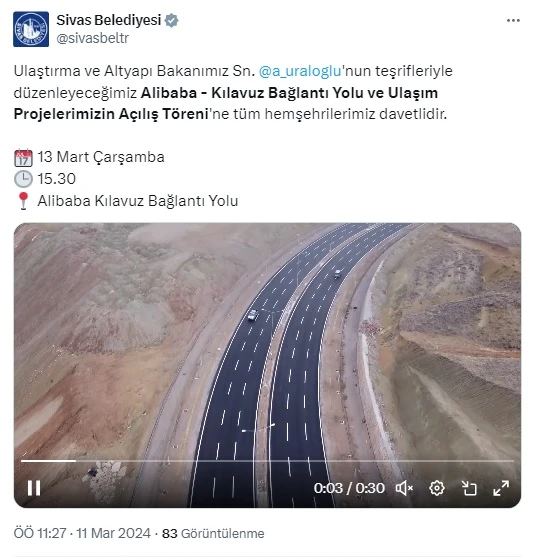This screenshot has height=557, width=533.
Task: Click the Sivas Belediyesi display name
Action: tap(109, 20)
